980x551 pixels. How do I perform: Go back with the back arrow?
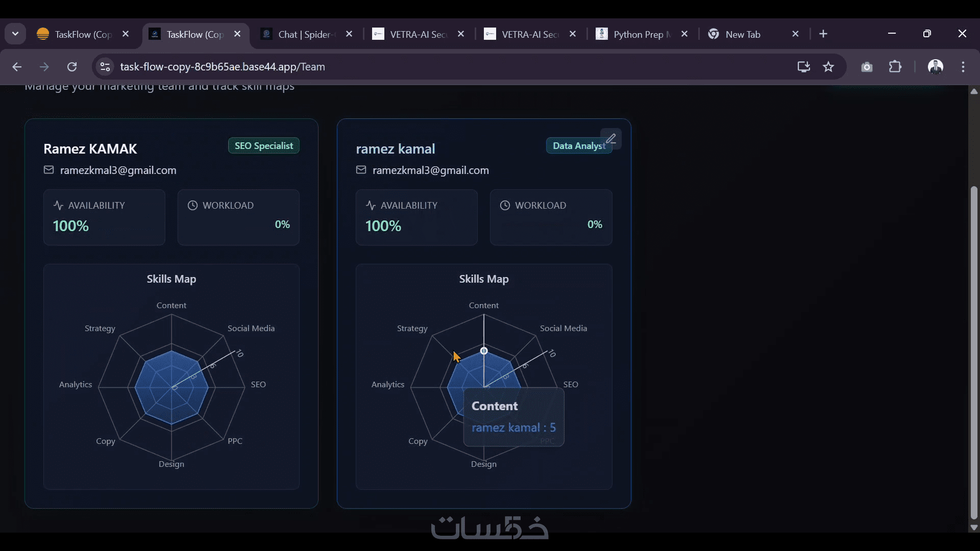pos(17,67)
